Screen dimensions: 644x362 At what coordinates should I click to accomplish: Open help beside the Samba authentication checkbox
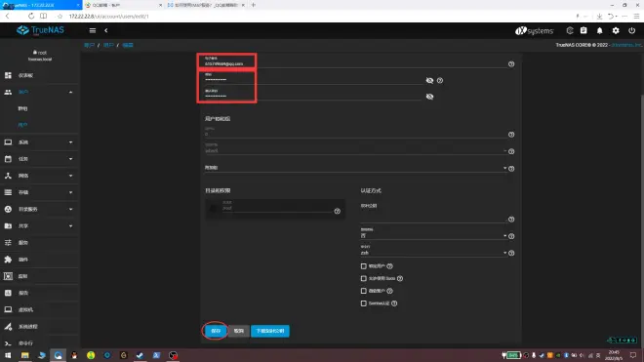[x=394, y=303]
